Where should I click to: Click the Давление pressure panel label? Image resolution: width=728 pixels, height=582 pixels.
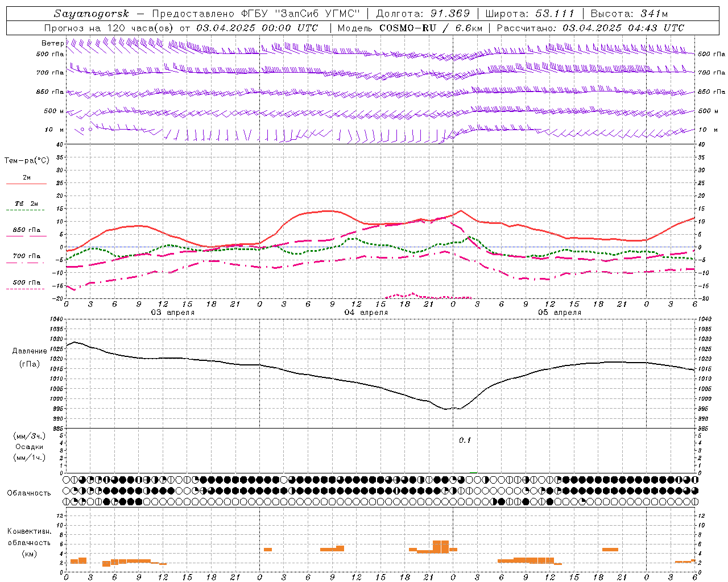(x=30, y=351)
